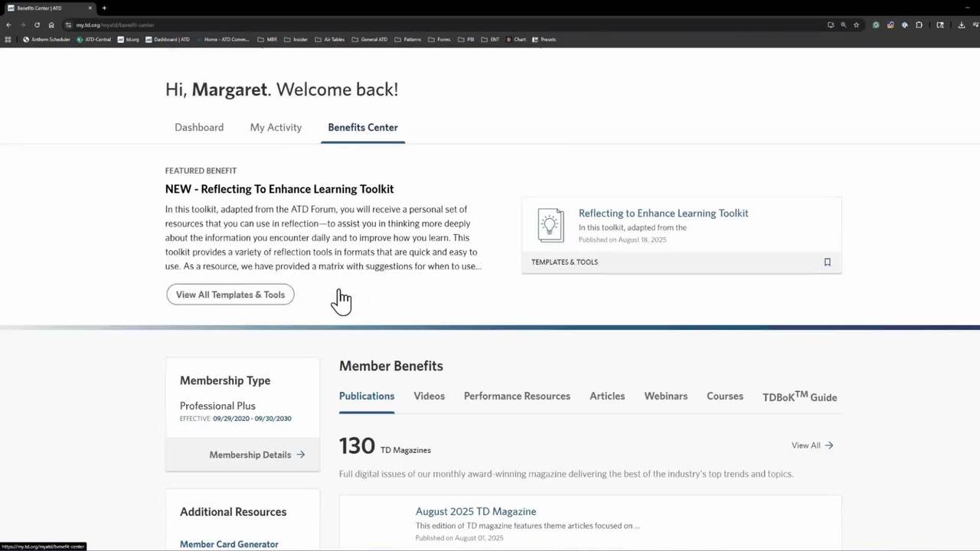Expand the Patterns bookmark folder
Image resolution: width=980 pixels, height=551 pixels.
click(x=408, y=39)
